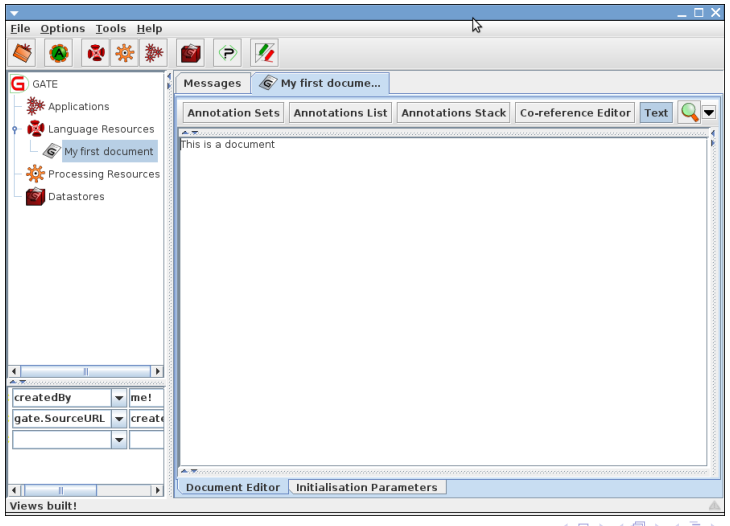Viewport: 730px width, 526px height.
Task: Click the annotation diff toolbar icon
Action: [x=264, y=53]
